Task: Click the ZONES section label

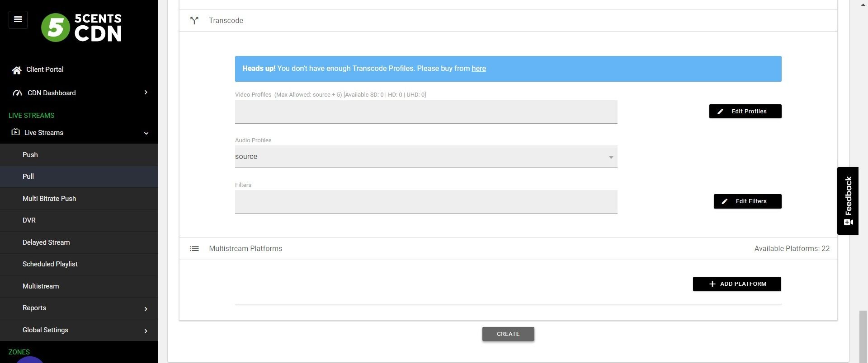Action: coord(19,352)
